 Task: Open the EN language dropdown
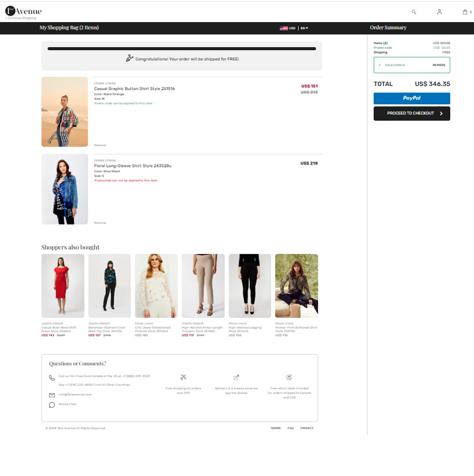tap(304, 28)
